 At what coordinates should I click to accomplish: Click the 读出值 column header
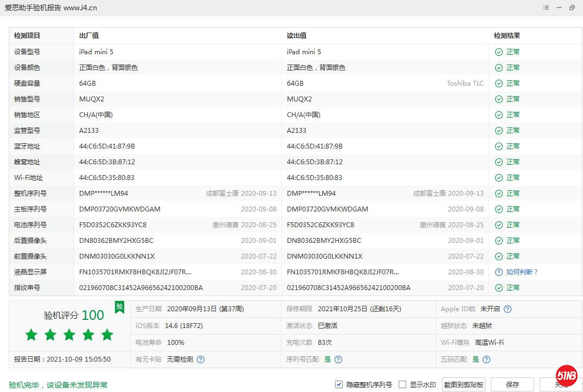tap(297, 36)
